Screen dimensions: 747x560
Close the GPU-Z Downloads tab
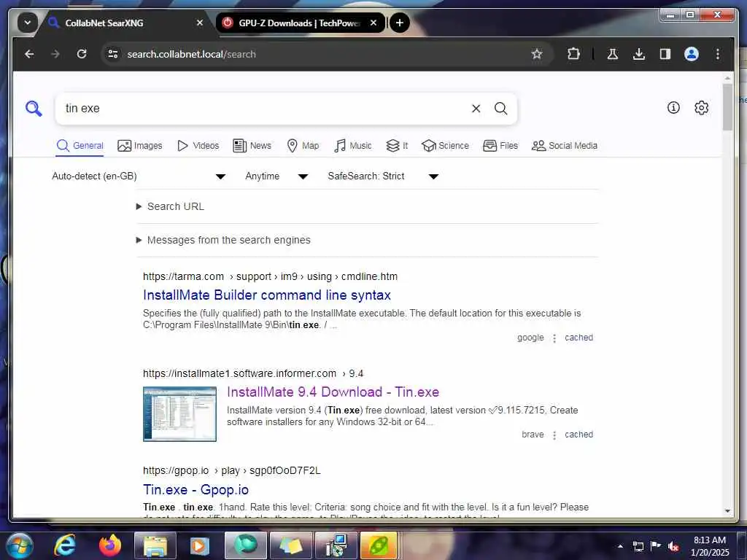[373, 23]
